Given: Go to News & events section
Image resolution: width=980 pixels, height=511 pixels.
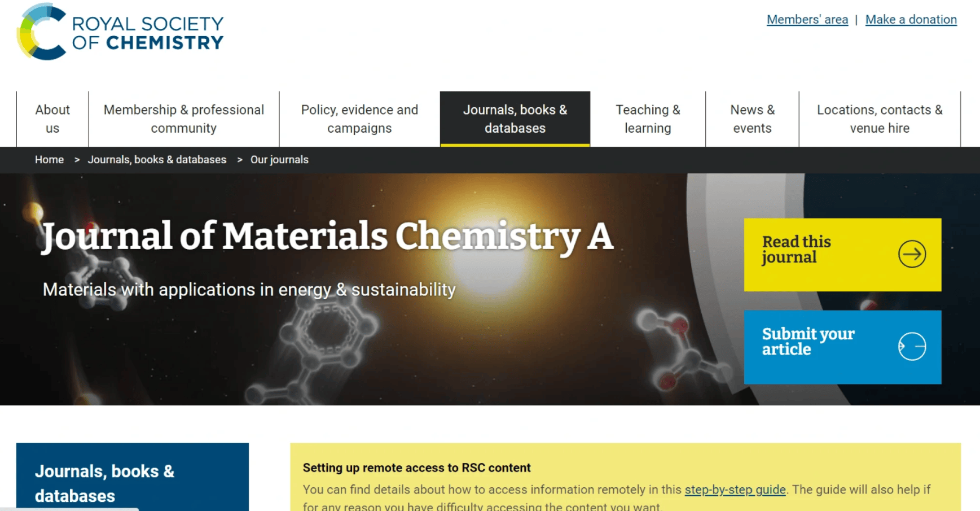Looking at the screenshot, I should tap(752, 119).
